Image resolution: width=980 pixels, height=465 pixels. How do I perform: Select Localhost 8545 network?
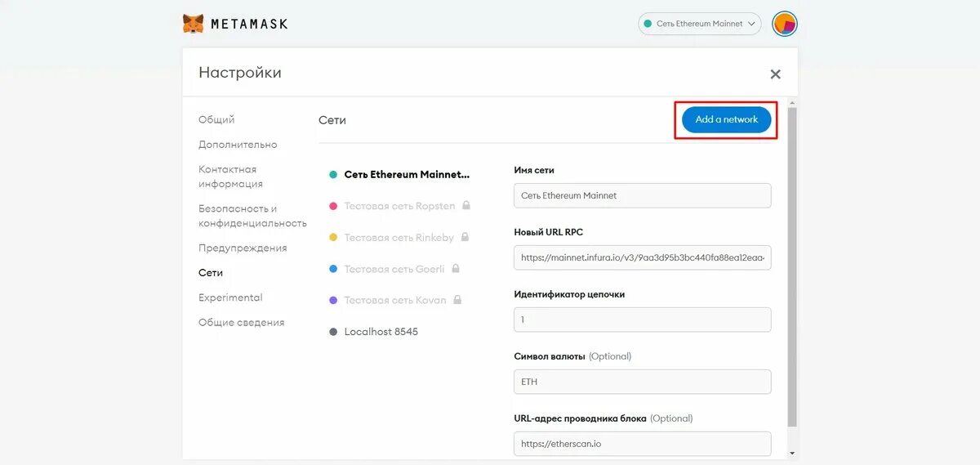381,332
